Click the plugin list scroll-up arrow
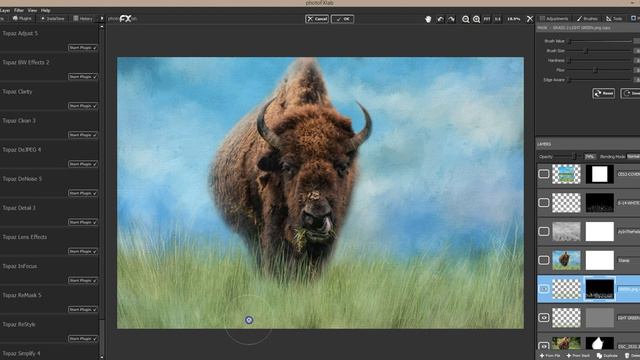The height and width of the screenshot is (360, 640). [102, 27]
